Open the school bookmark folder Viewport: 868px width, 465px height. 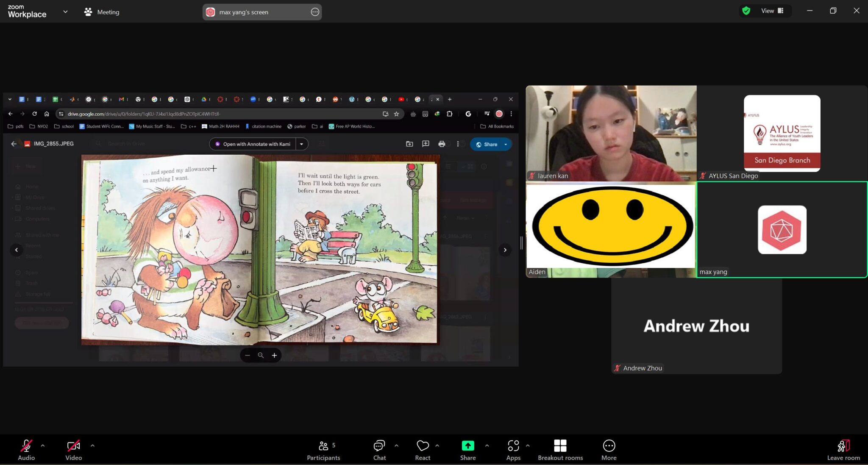point(64,126)
